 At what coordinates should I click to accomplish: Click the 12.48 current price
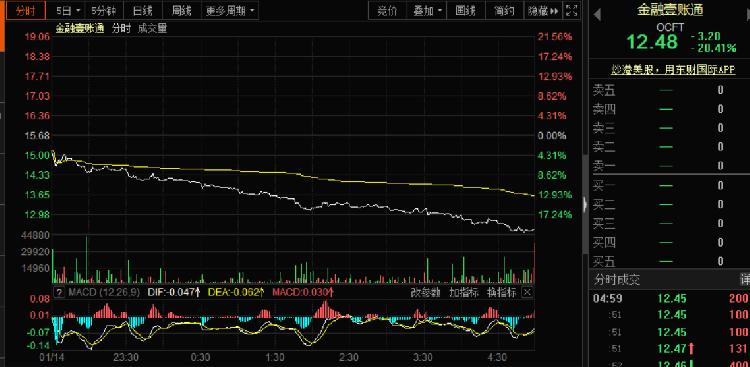[652, 42]
